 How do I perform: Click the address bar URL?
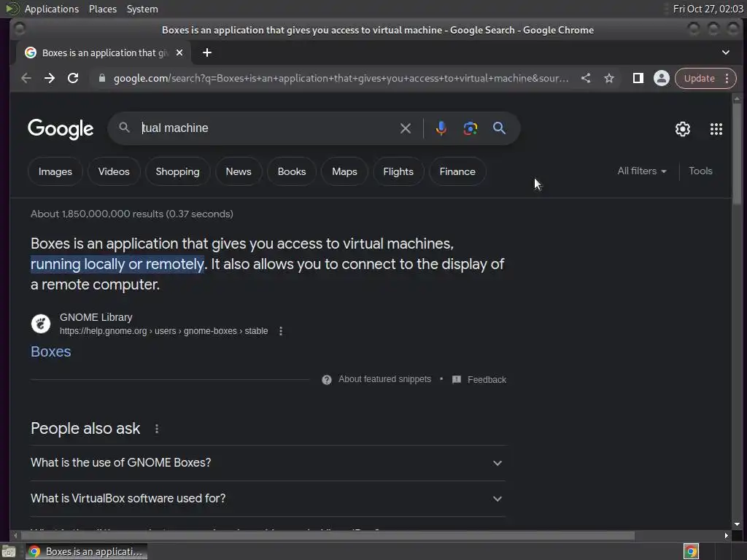(x=341, y=78)
